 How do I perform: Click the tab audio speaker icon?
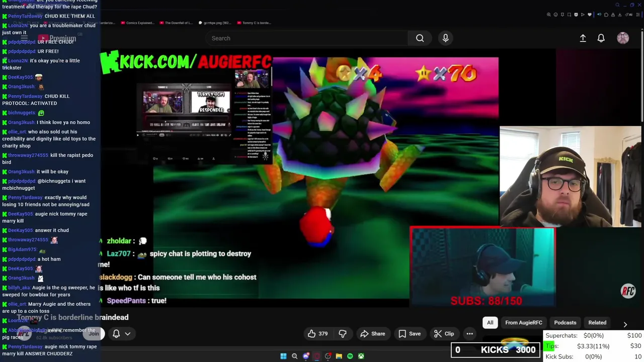(599, 15)
